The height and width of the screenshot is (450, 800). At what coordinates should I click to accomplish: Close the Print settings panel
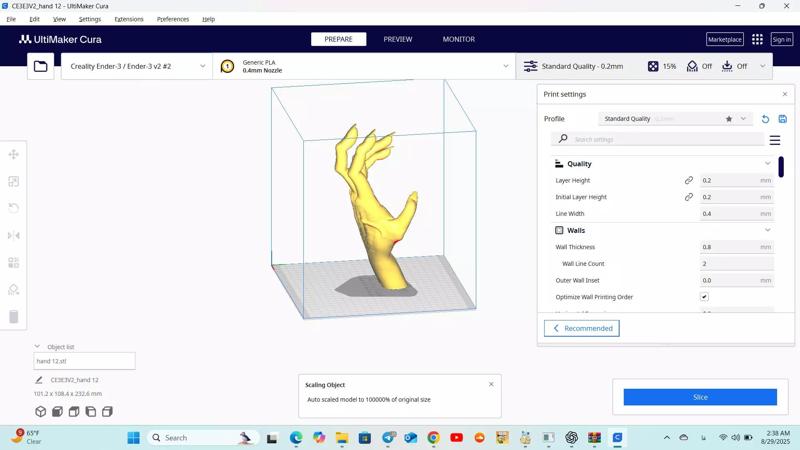[785, 94]
